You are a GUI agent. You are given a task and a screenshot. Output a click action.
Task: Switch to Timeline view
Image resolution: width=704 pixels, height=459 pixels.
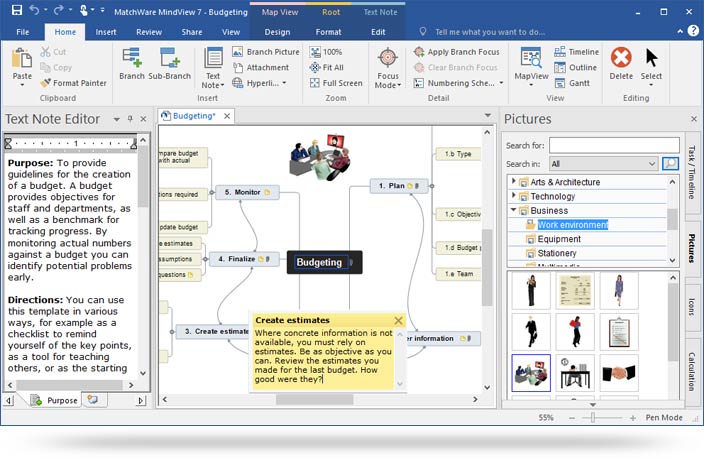point(576,52)
